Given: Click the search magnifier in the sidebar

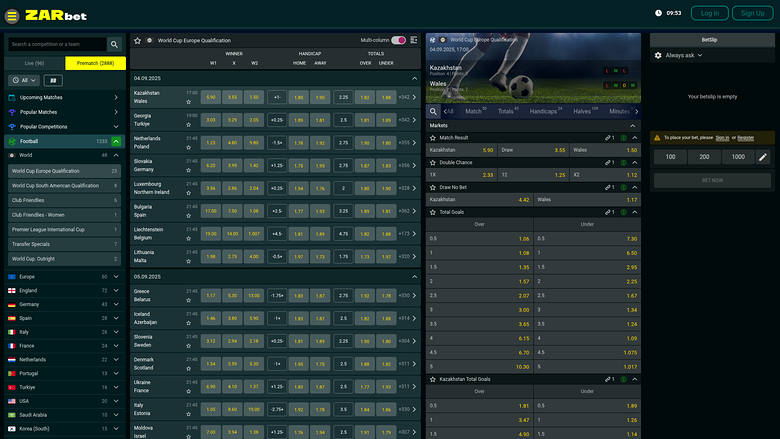Looking at the screenshot, I should (114, 44).
